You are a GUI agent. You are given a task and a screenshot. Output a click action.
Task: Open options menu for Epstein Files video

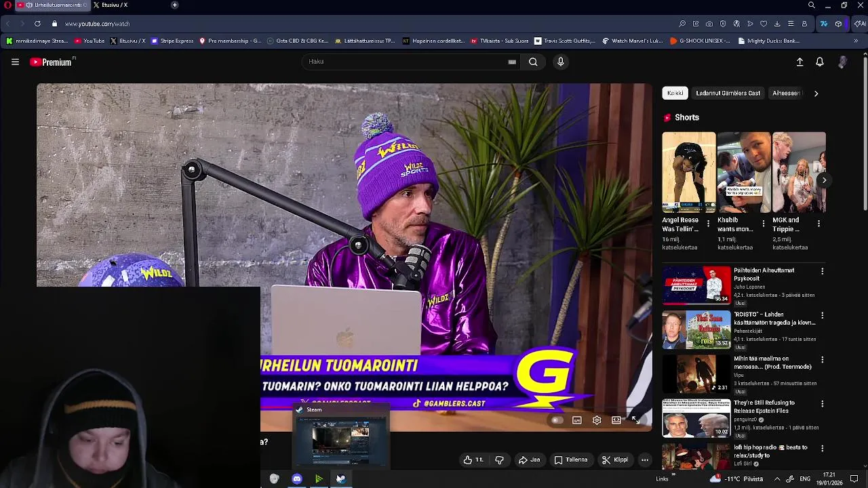[823, 403]
